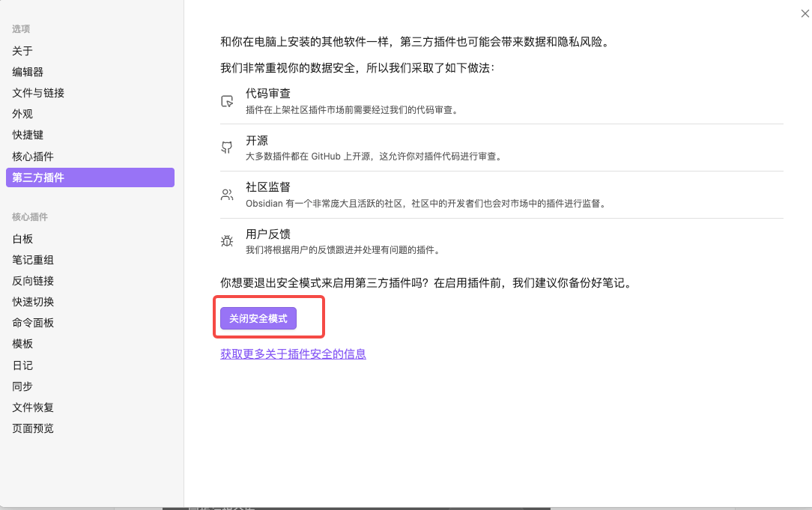Select 文件恢复 under core plugins

pos(31,407)
